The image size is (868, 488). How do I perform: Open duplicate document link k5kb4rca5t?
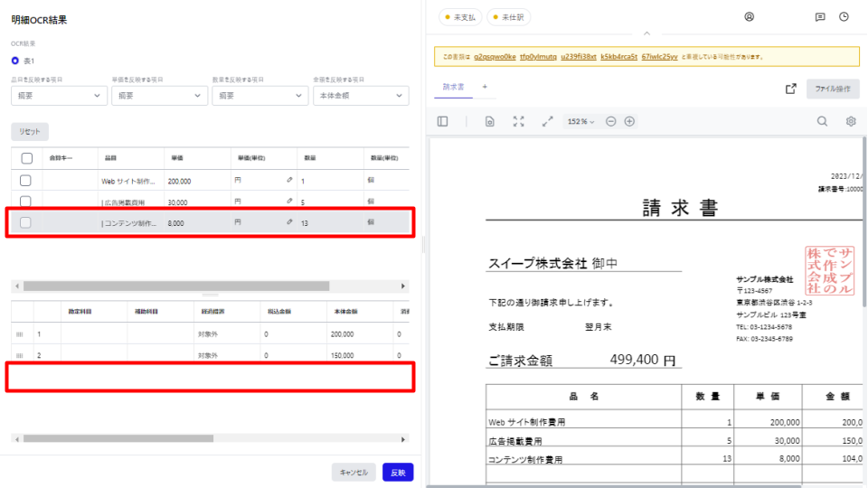coord(618,56)
